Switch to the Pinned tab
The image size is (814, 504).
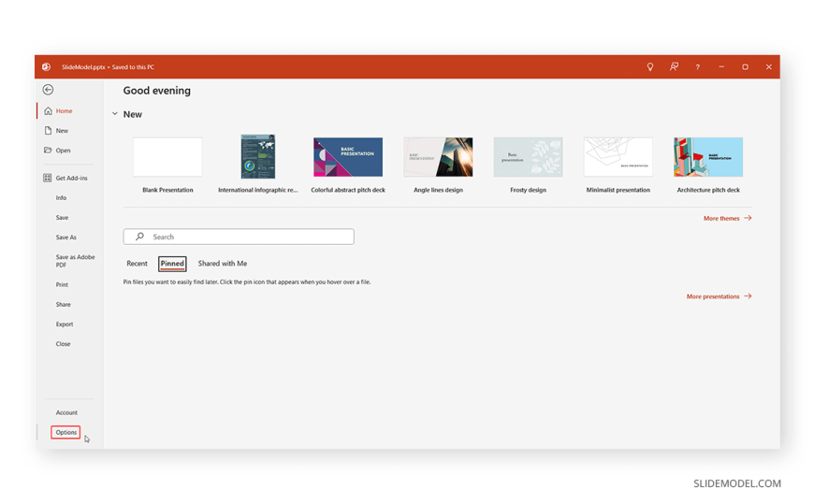click(x=172, y=264)
